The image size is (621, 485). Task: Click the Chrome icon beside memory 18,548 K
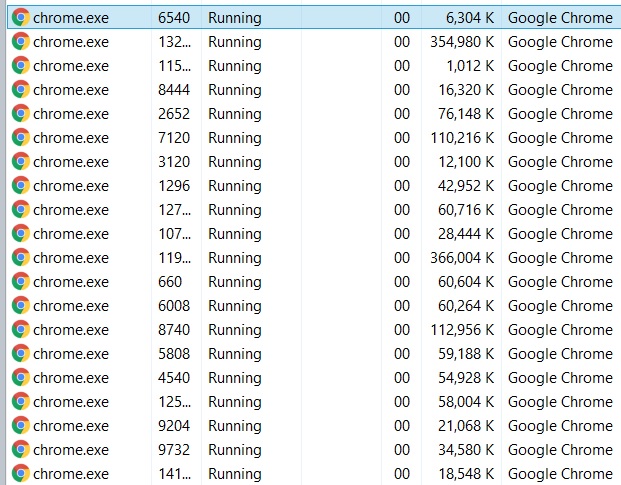pos(21,474)
